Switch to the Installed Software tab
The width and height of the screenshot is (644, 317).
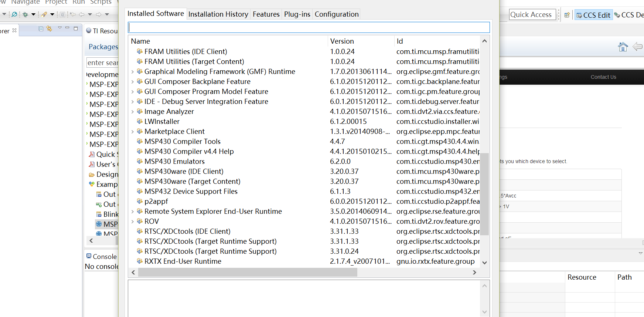(x=156, y=14)
